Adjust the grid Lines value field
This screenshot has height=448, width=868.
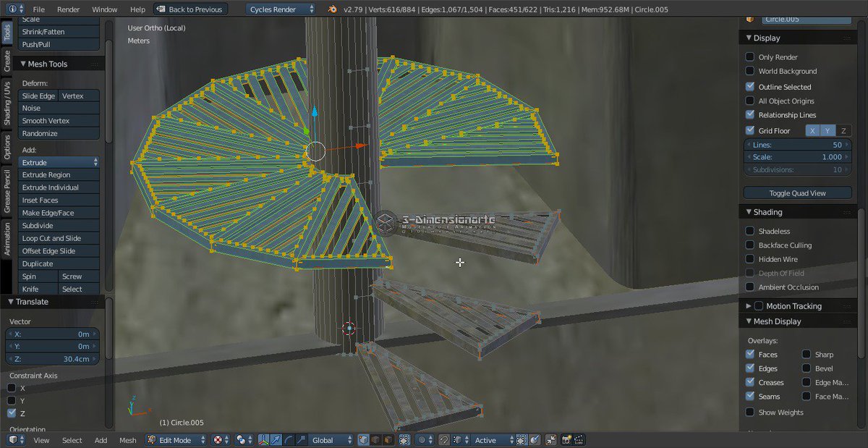click(x=798, y=145)
